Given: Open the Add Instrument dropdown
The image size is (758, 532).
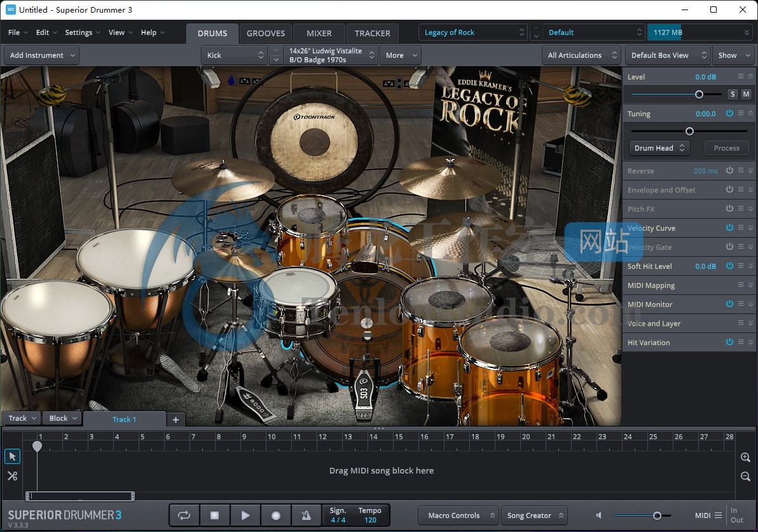Looking at the screenshot, I should pyautogui.click(x=41, y=55).
